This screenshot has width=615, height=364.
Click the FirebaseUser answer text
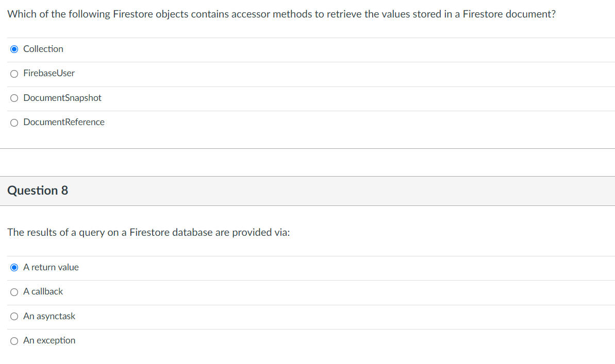tap(49, 73)
